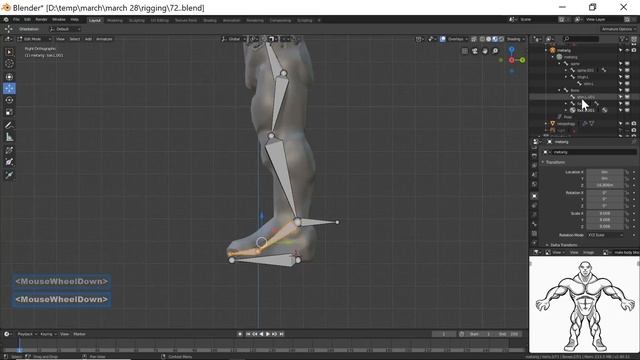Open the Default orientation dropdown
This screenshot has width=640, height=360.
(x=64, y=29)
